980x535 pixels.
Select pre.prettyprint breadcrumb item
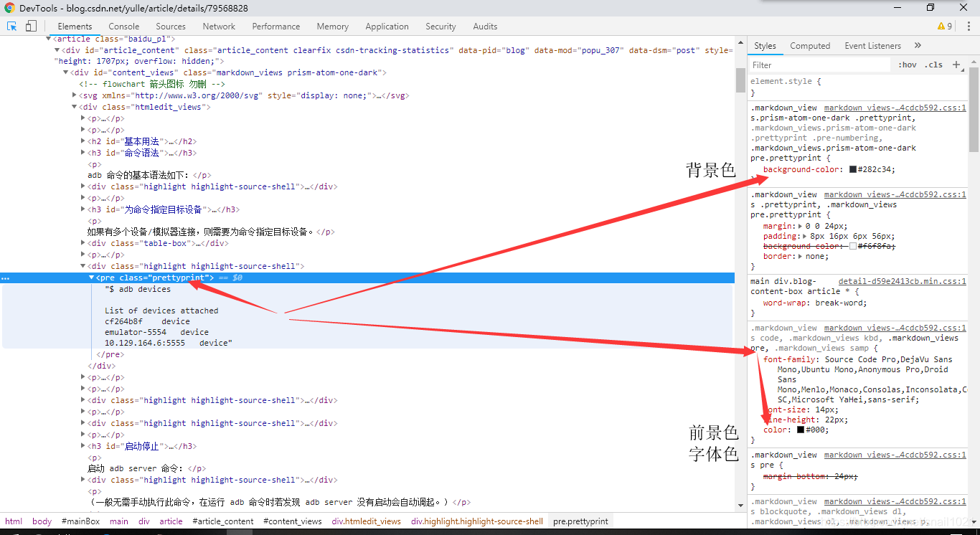[580, 521]
